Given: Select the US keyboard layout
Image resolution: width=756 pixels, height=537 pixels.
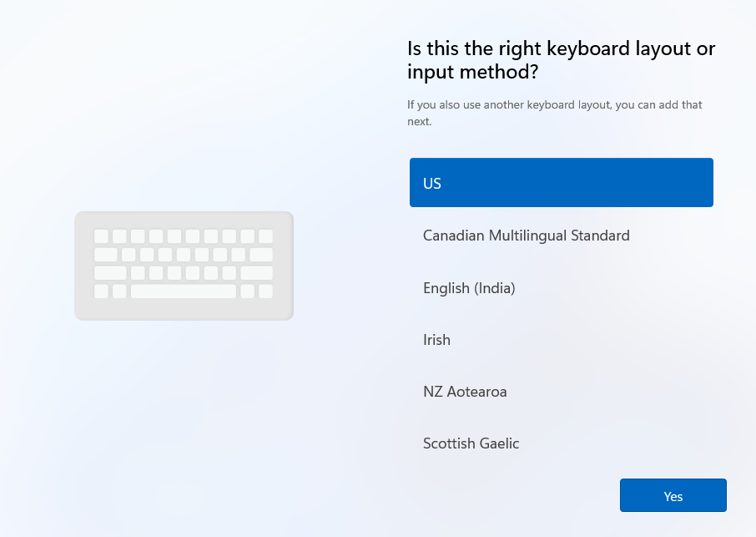Looking at the screenshot, I should (561, 183).
